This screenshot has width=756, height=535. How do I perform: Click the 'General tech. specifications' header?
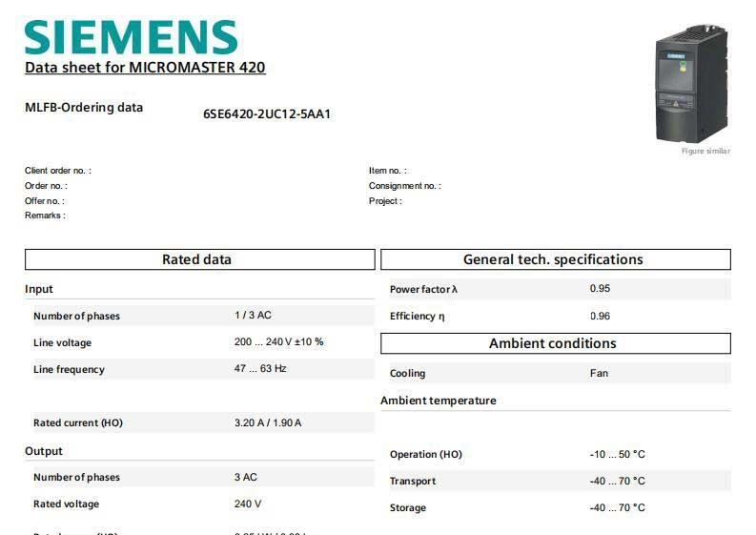[555, 259]
